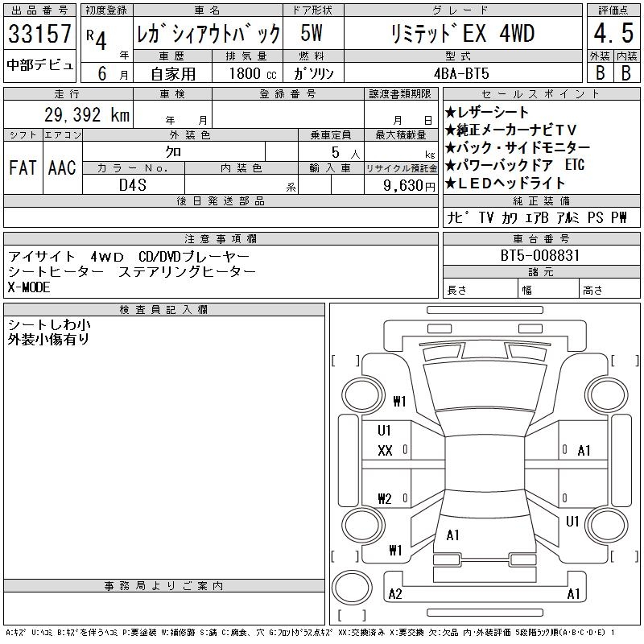The width and height of the screenshot is (644, 644).
Task: Click the A2 mark on rear bumper
Action: point(395,594)
